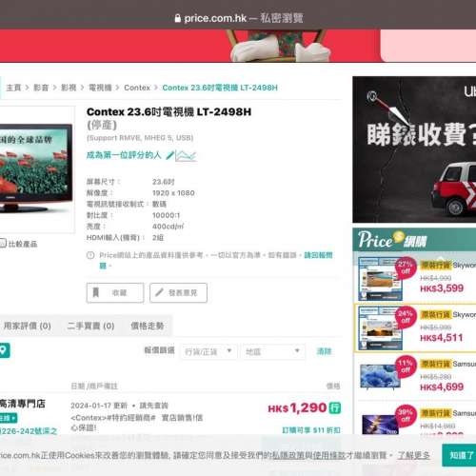This screenshot has width=476, height=476.
Task: Click the Price 網購 header logo
Action: 392,240
